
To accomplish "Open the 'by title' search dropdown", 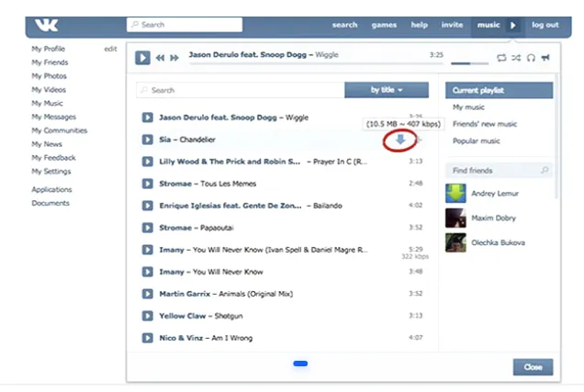I will (387, 90).
